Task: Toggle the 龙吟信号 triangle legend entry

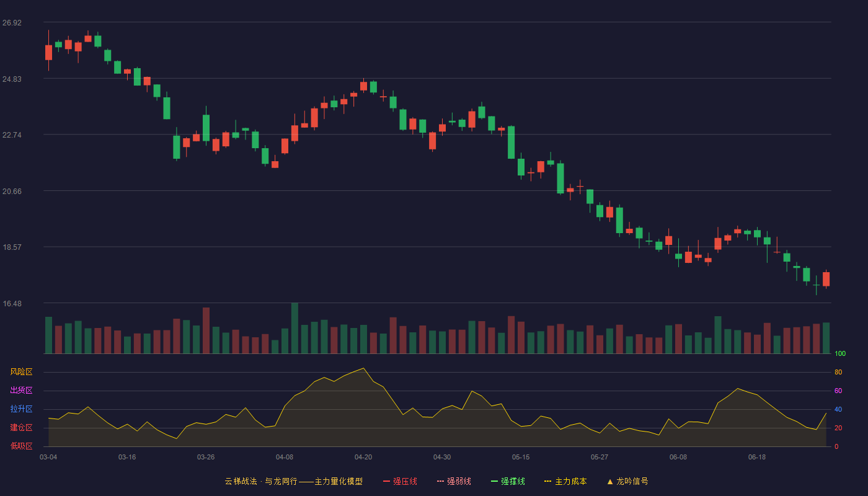Action: click(x=627, y=481)
